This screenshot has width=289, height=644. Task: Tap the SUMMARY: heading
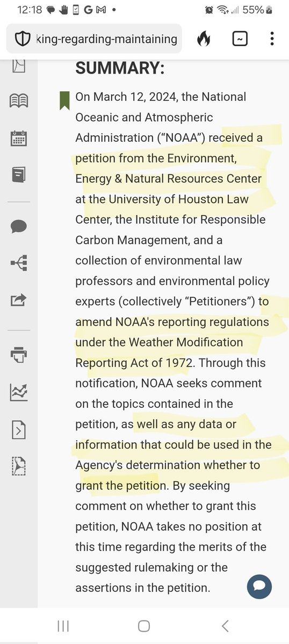coord(120,68)
